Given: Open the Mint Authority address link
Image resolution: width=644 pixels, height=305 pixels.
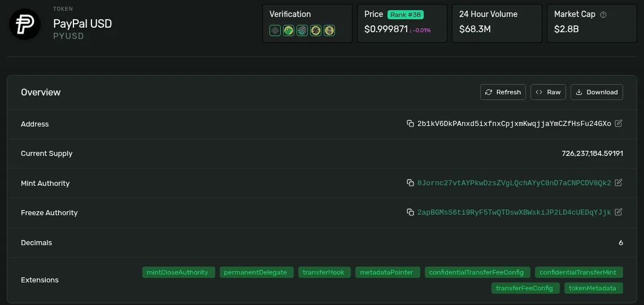Looking at the screenshot, I should click(x=514, y=183).
